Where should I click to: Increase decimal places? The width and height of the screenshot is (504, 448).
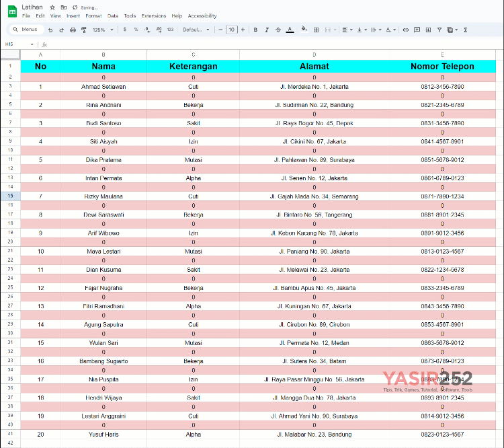(x=159, y=30)
